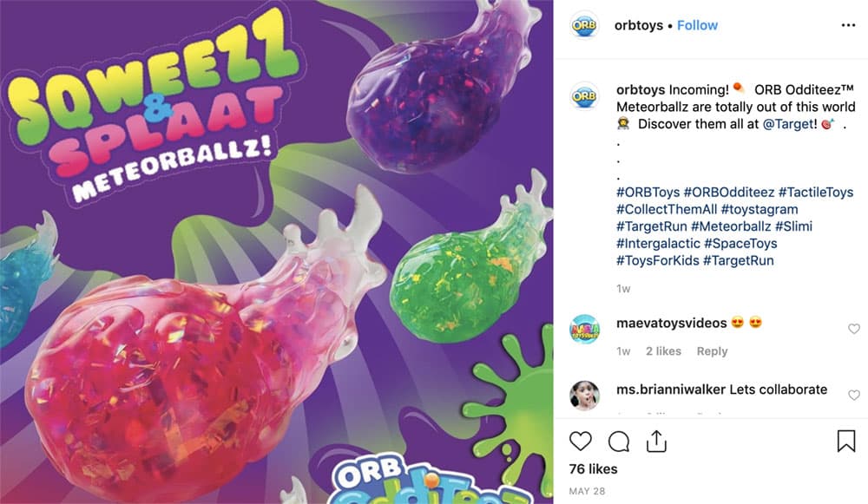Open ms.brianniwalker profile picture
868x504 pixels.
pos(584,396)
